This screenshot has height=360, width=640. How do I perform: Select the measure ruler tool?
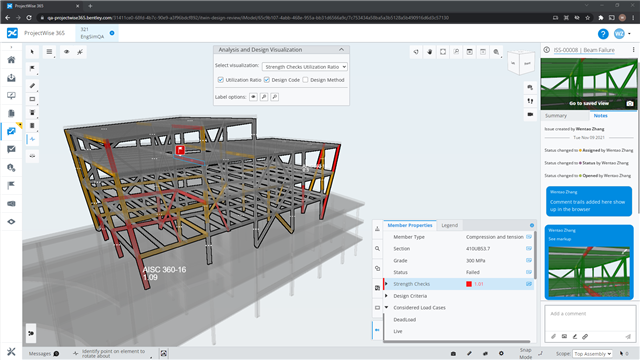point(32,86)
